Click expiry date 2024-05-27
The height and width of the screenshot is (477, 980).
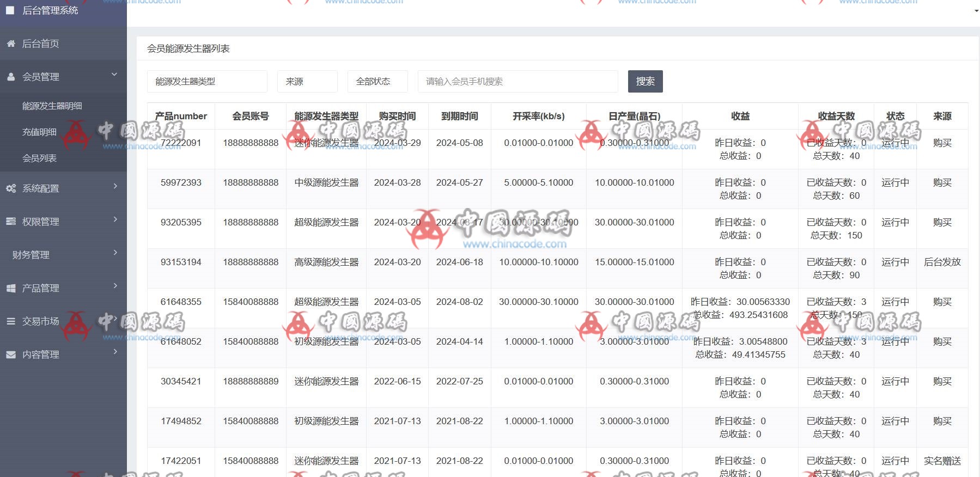click(x=459, y=182)
